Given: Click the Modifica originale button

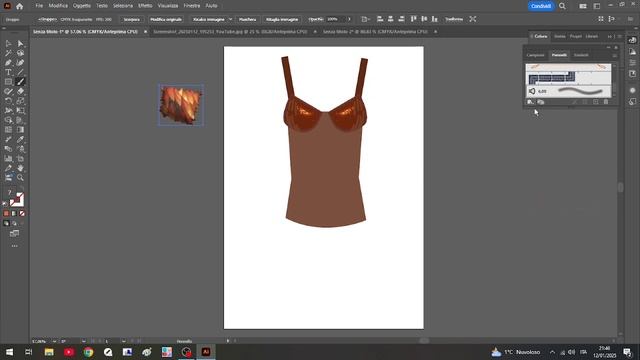Looking at the screenshot, I should tap(166, 19).
